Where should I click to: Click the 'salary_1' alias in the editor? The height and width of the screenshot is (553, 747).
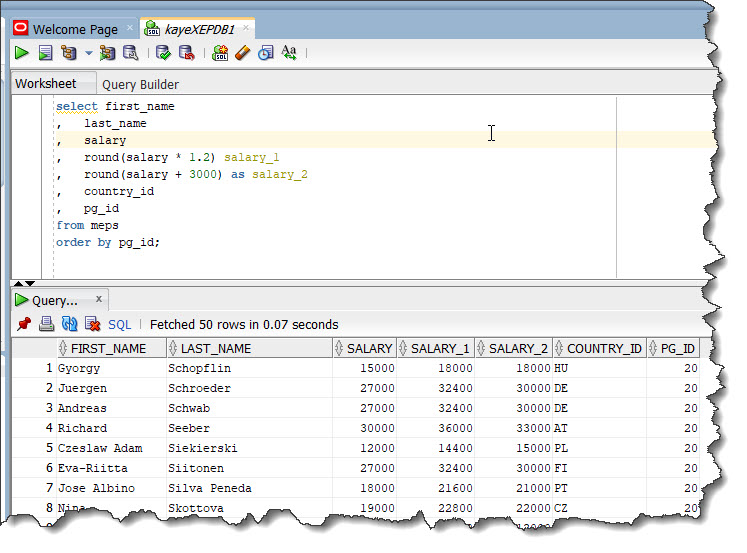click(x=252, y=157)
